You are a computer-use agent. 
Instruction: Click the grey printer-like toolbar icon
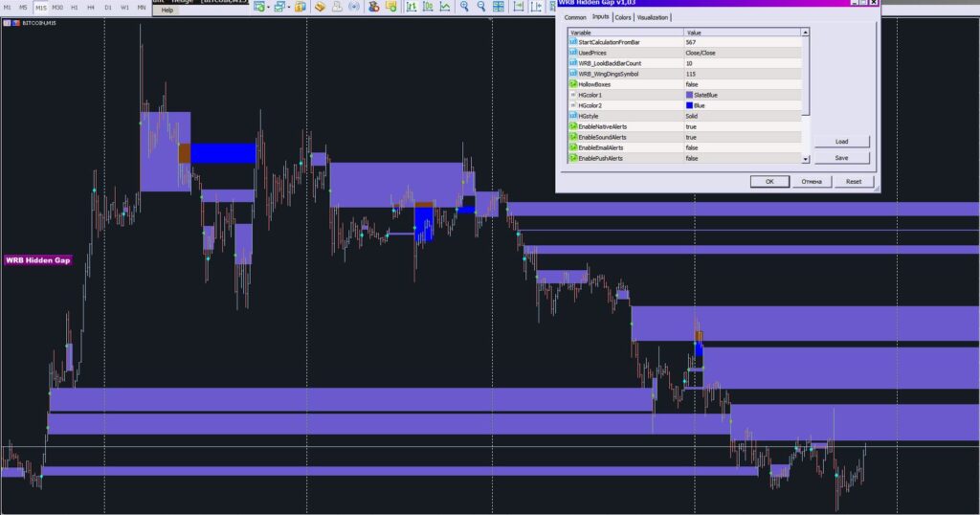[x=337, y=7]
